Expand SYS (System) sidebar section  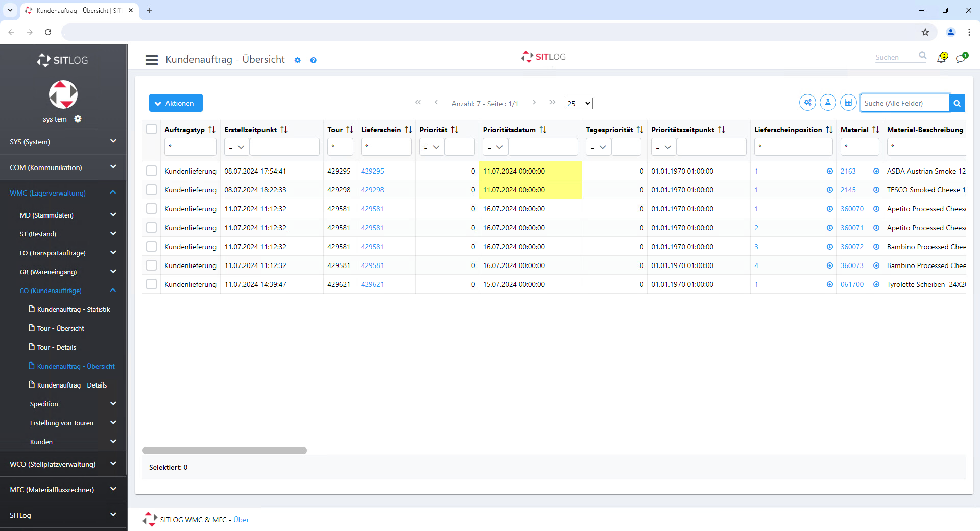click(x=63, y=142)
